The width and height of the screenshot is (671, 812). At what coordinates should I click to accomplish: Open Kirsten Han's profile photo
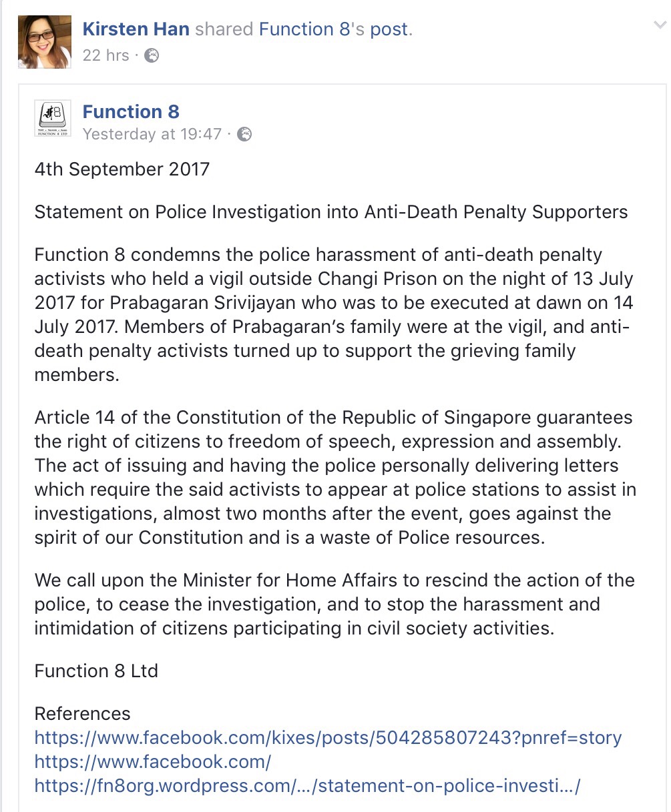[x=44, y=41]
